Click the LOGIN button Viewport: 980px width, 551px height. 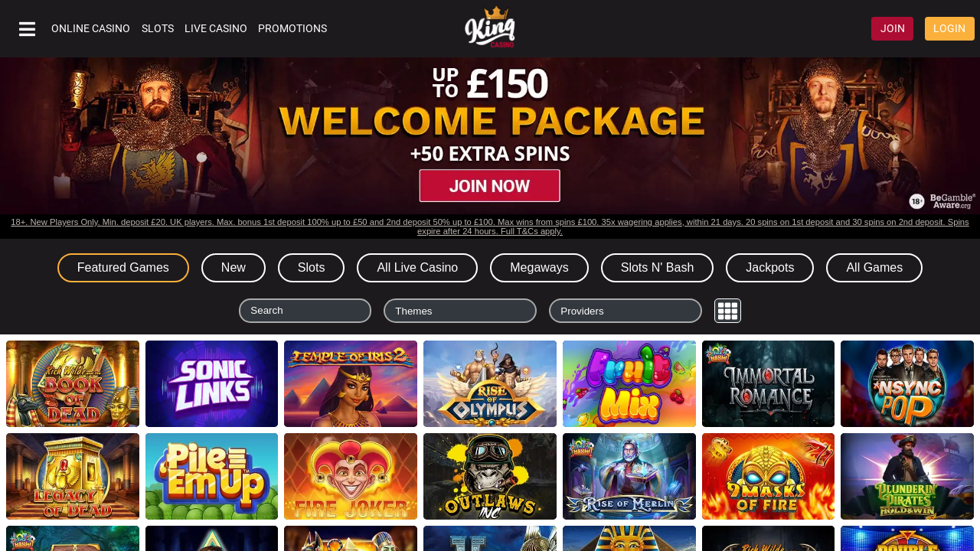pyautogui.click(x=949, y=28)
